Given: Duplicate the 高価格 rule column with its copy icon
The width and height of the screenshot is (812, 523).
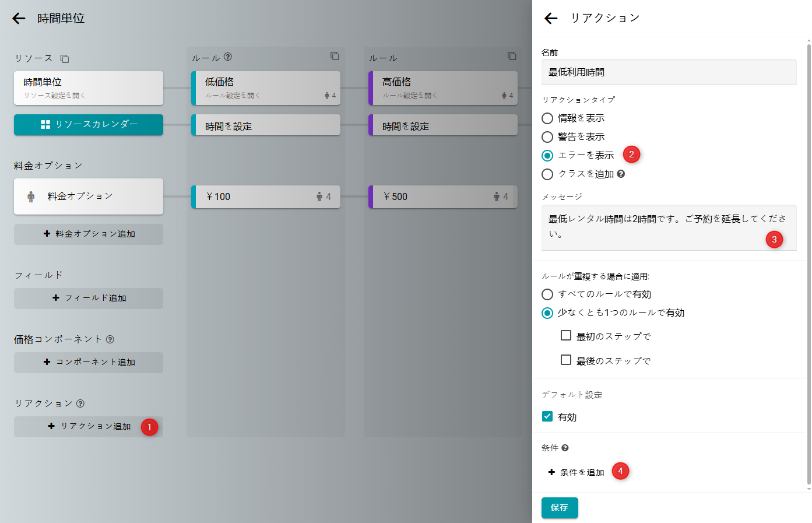Looking at the screenshot, I should point(512,56).
